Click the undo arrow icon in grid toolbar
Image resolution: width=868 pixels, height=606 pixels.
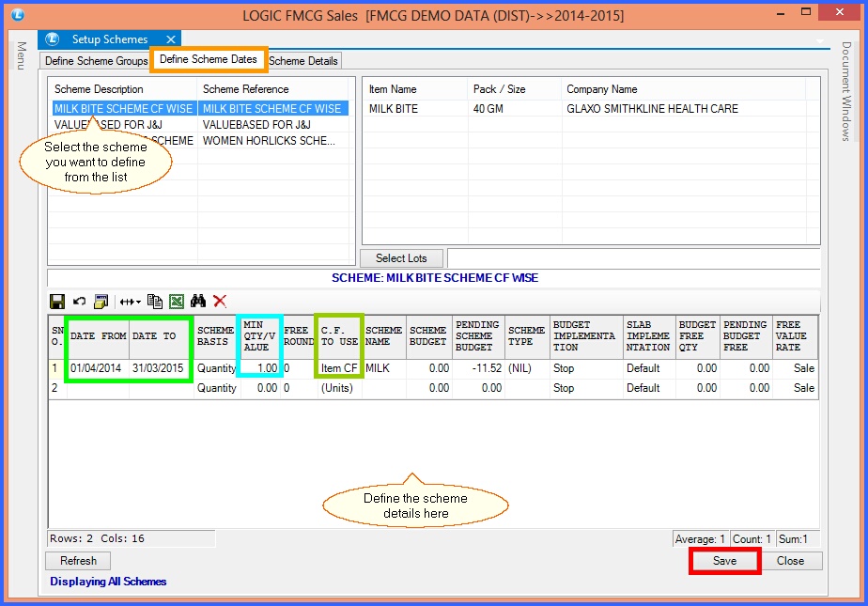click(x=79, y=302)
